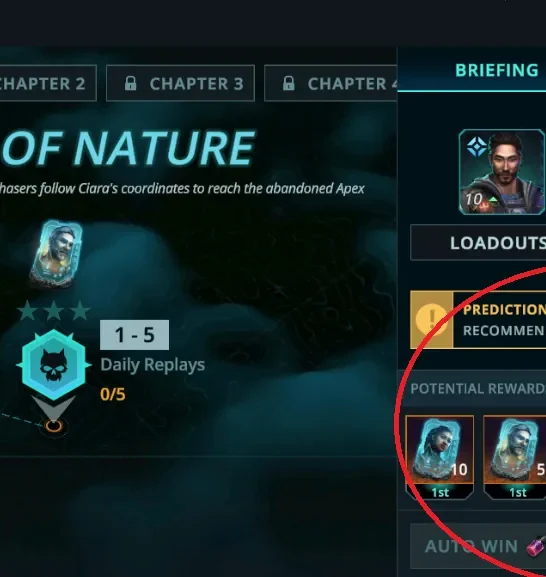The image size is (546, 577).
Task: Click the 1-5 mission label
Action: click(x=135, y=335)
